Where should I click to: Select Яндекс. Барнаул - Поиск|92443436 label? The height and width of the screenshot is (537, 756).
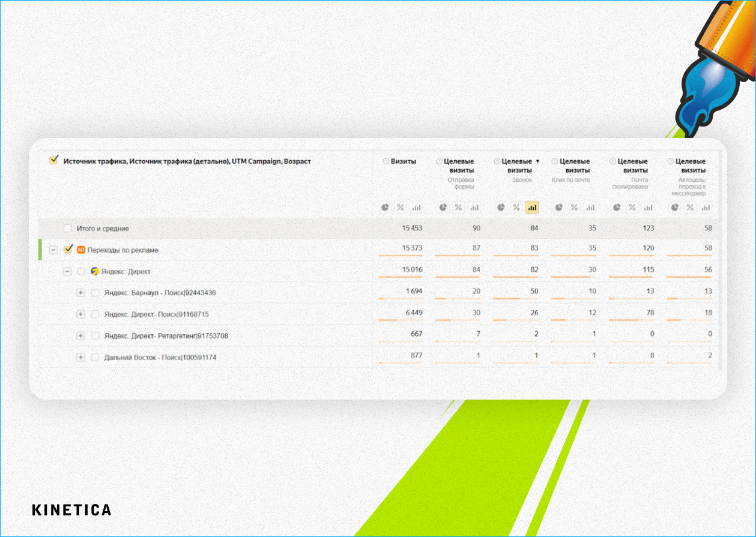pyautogui.click(x=160, y=293)
